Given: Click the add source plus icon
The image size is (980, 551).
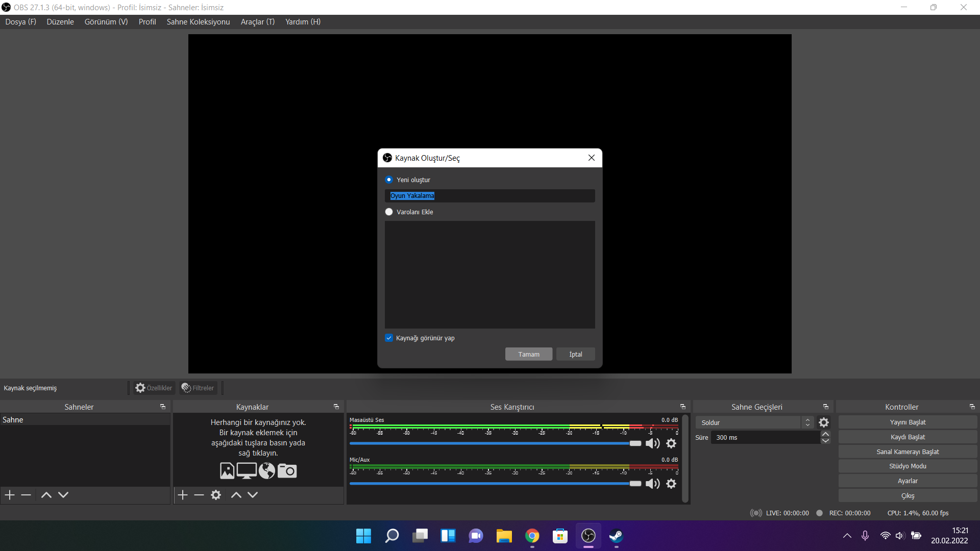Looking at the screenshot, I should pyautogui.click(x=183, y=495).
